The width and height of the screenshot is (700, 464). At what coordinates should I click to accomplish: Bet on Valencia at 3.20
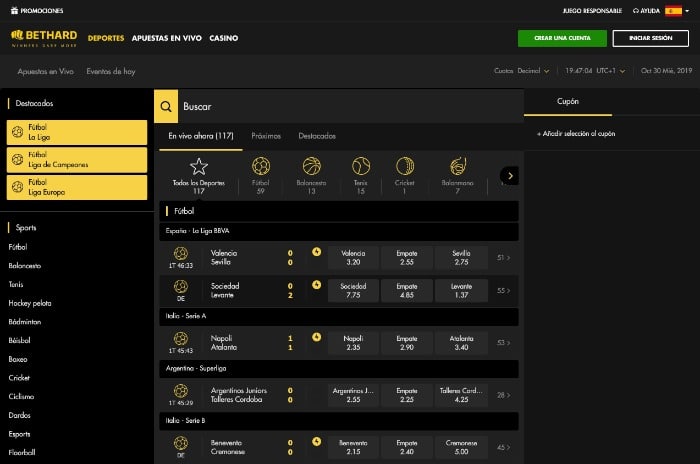[353, 258]
